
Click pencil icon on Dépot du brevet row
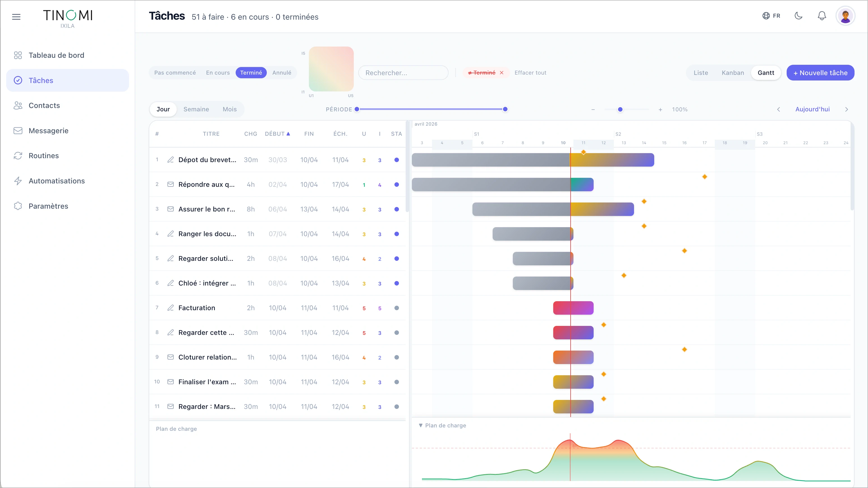pos(171,160)
